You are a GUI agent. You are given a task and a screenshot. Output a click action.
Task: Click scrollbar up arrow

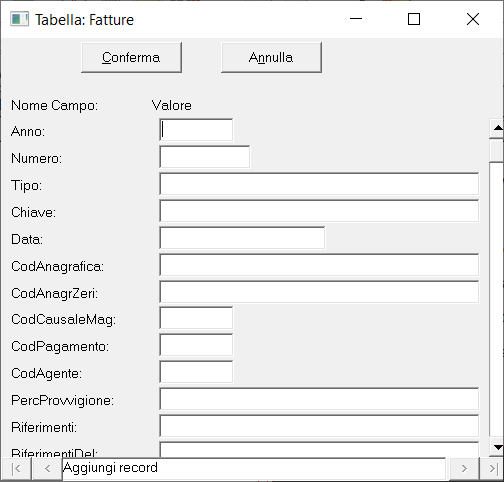[497, 128]
